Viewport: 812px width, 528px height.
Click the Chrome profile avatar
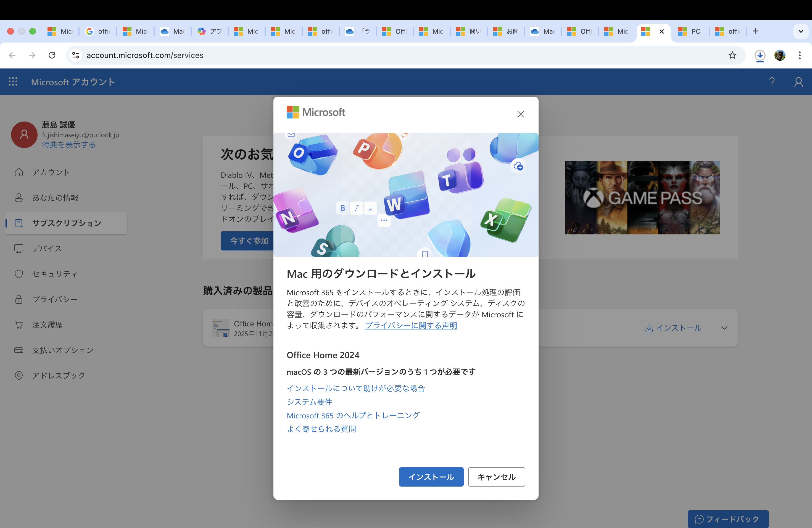tap(780, 55)
